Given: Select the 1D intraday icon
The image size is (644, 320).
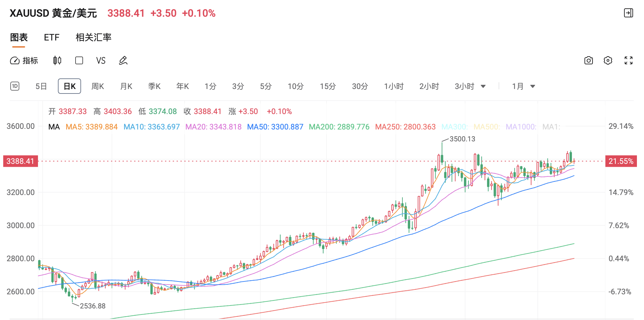Looking at the screenshot, I should tap(15, 86).
